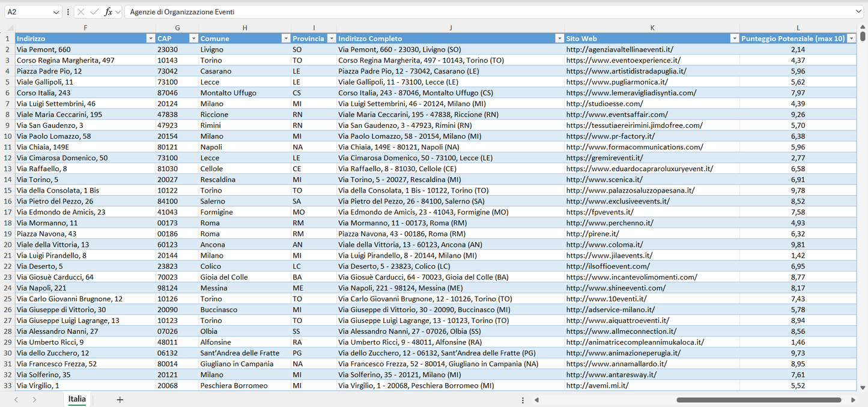The image size is (868, 407).
Task: Open the Provincia column filter arrow
Action: click(331, 38)
